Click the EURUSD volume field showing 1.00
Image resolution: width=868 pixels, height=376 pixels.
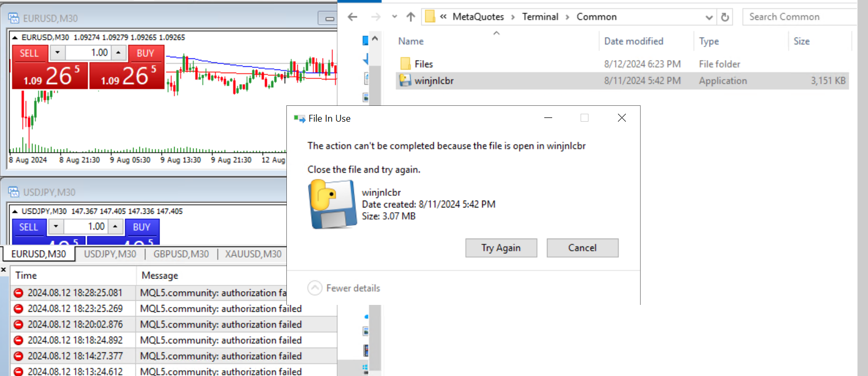88,53
